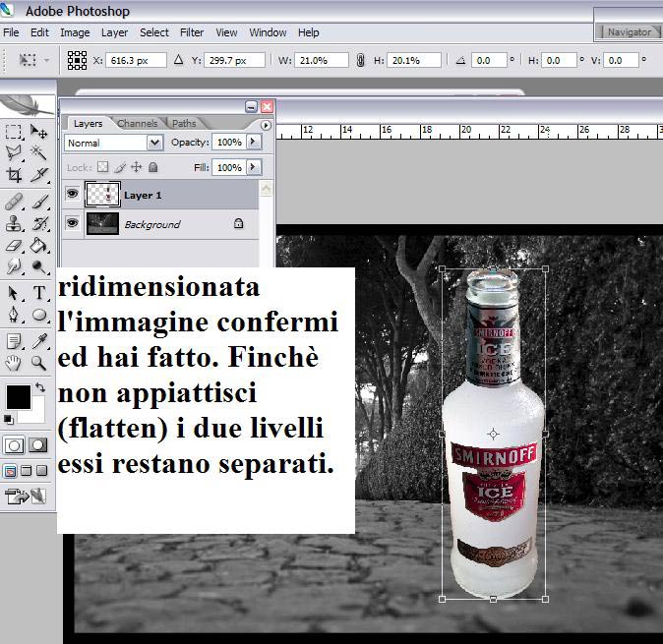Select the Ellipse shape tool
Image resolution: width=663 pixels, height=644 pixels.
click(39, 315)
